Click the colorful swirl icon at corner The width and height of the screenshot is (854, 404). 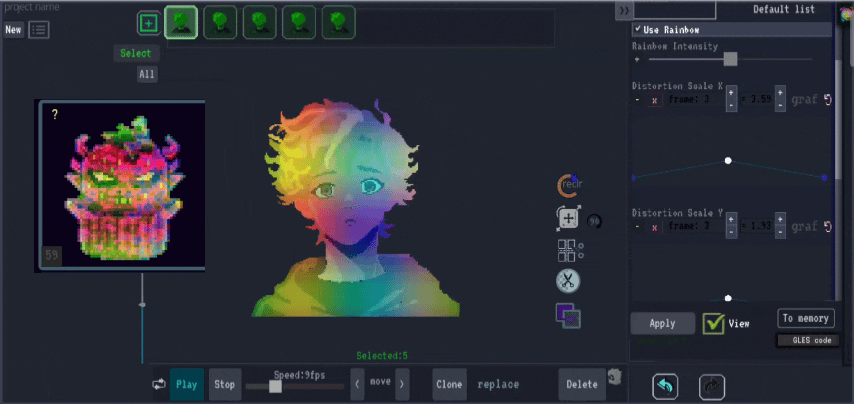tap(847, 13)
